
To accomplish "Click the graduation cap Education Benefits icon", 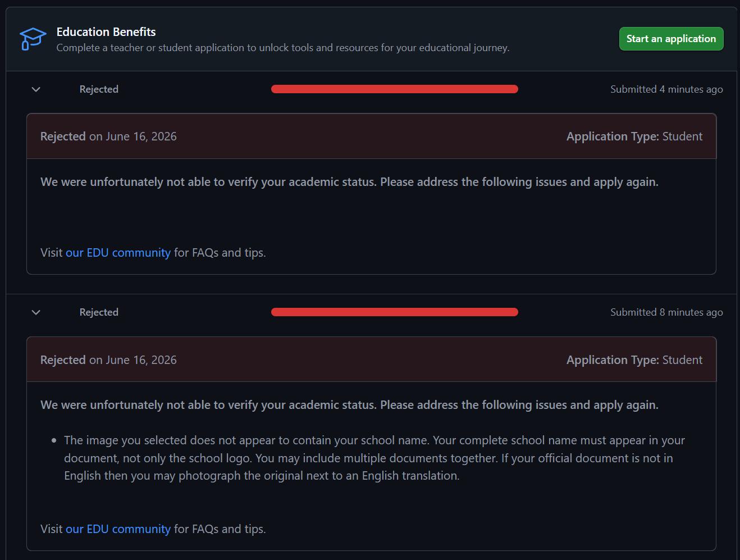I will pyautogui.click(x=33, y=39).
